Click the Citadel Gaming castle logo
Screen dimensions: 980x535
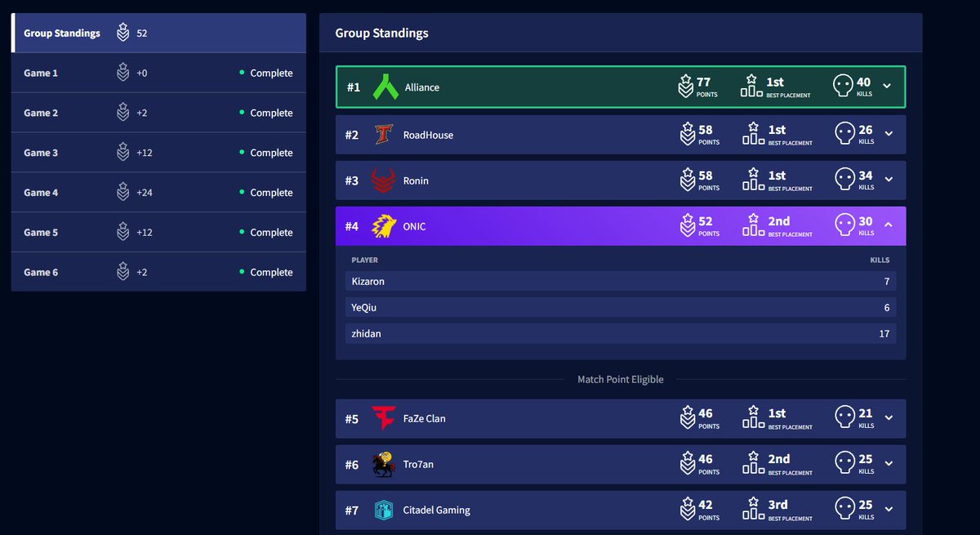[383, 510]
